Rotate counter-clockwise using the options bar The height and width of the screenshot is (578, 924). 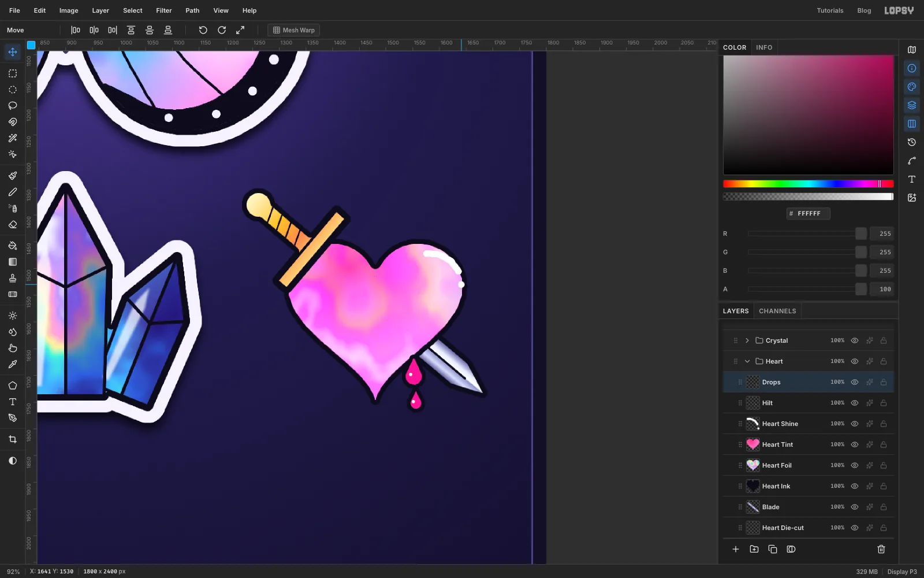coord(203,30)
